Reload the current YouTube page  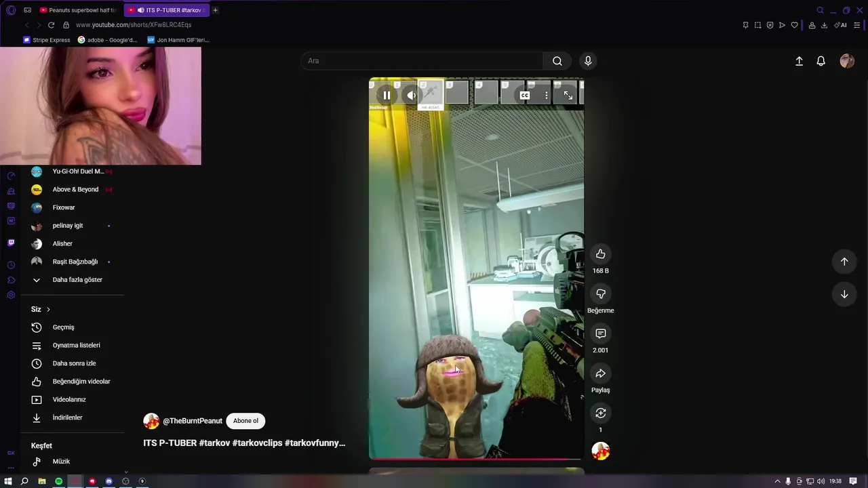pyautogui.click(x=51, y=25)
